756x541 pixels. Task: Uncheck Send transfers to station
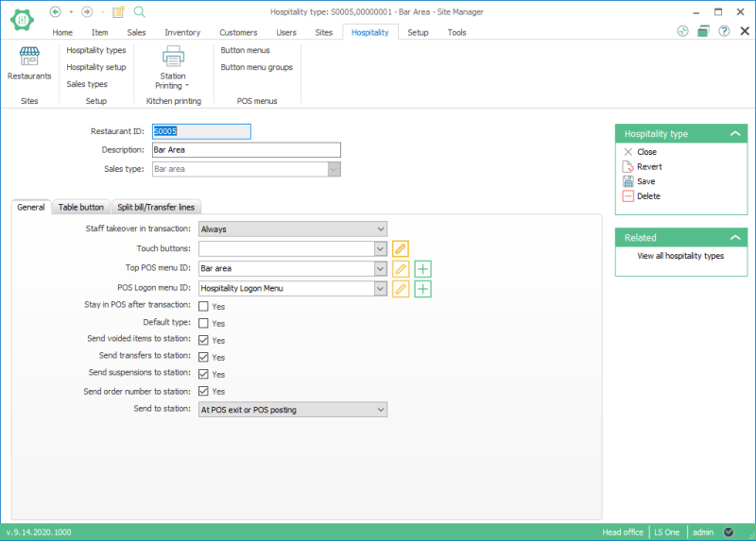(x=203, y=357)
